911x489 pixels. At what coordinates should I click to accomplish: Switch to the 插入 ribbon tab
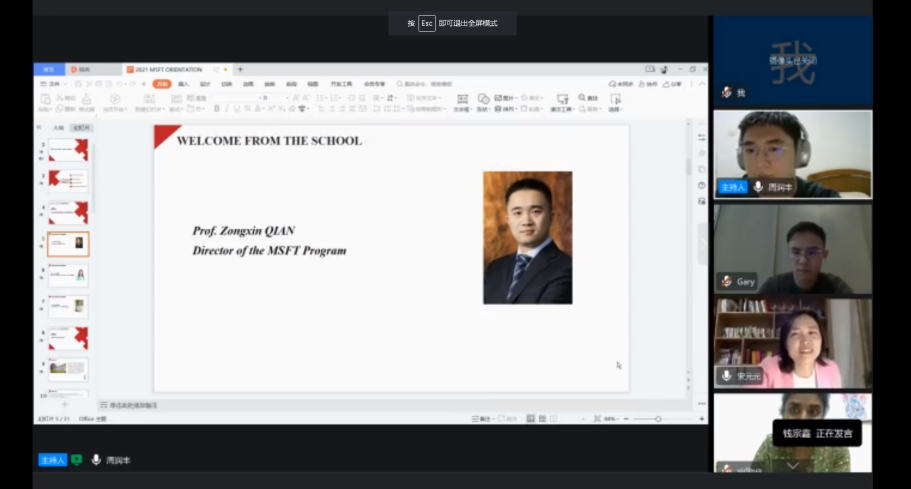[183, 84]
